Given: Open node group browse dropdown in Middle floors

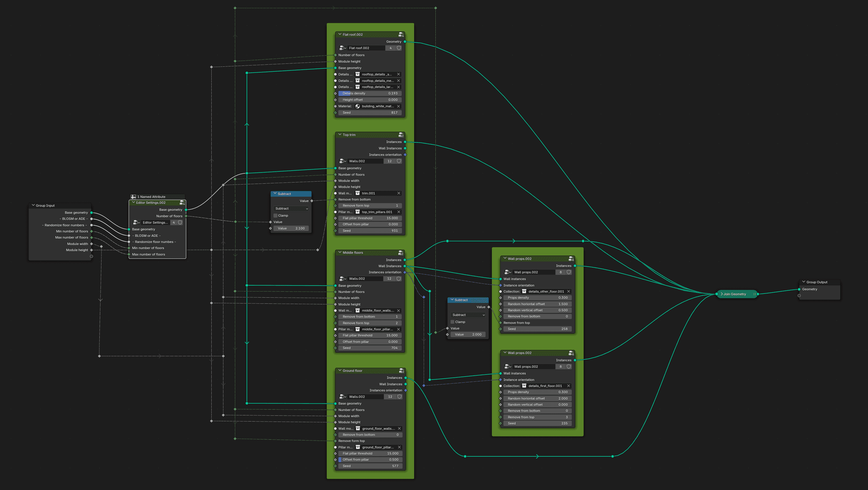Looking at the screenshot, I should coord(343,279).
